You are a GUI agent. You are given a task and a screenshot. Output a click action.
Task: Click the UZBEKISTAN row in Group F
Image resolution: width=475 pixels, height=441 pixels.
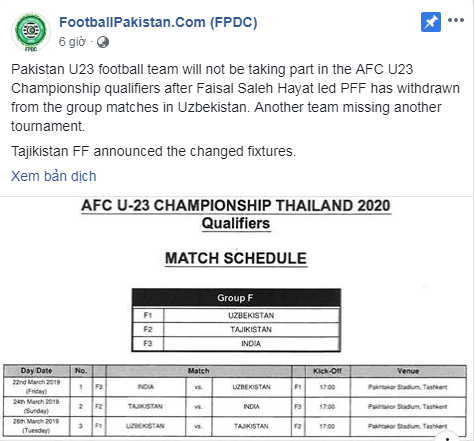236,315
